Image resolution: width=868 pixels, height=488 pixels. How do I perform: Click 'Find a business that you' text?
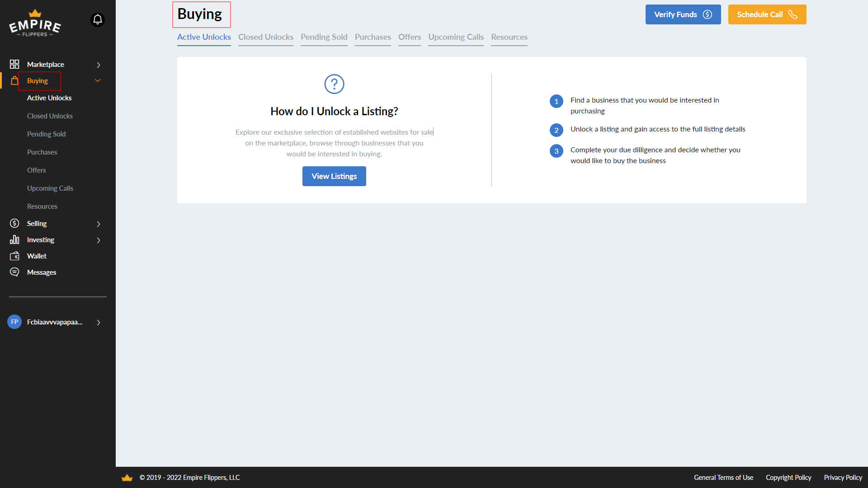[645, 105]
